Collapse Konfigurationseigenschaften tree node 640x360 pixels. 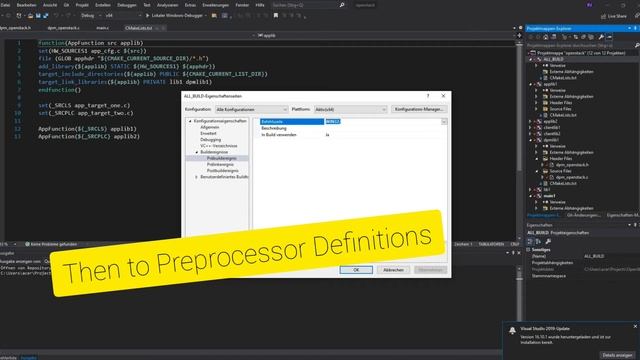[190, 121]
